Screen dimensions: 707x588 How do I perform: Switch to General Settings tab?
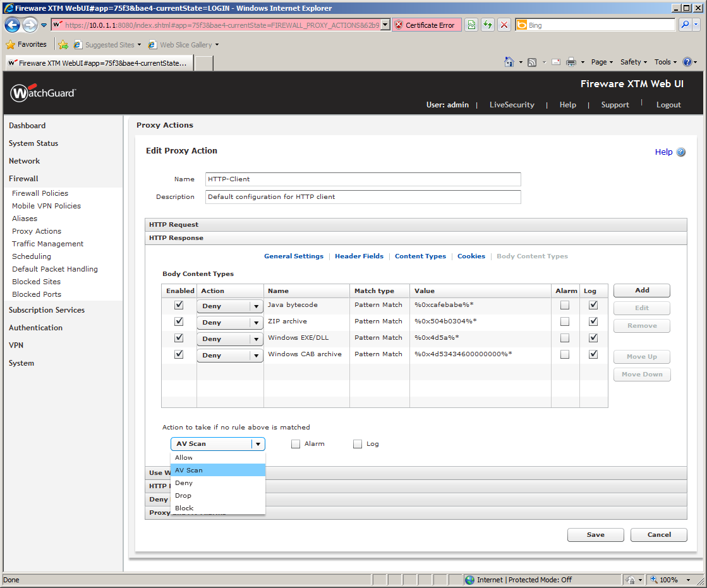coord(294,256)
